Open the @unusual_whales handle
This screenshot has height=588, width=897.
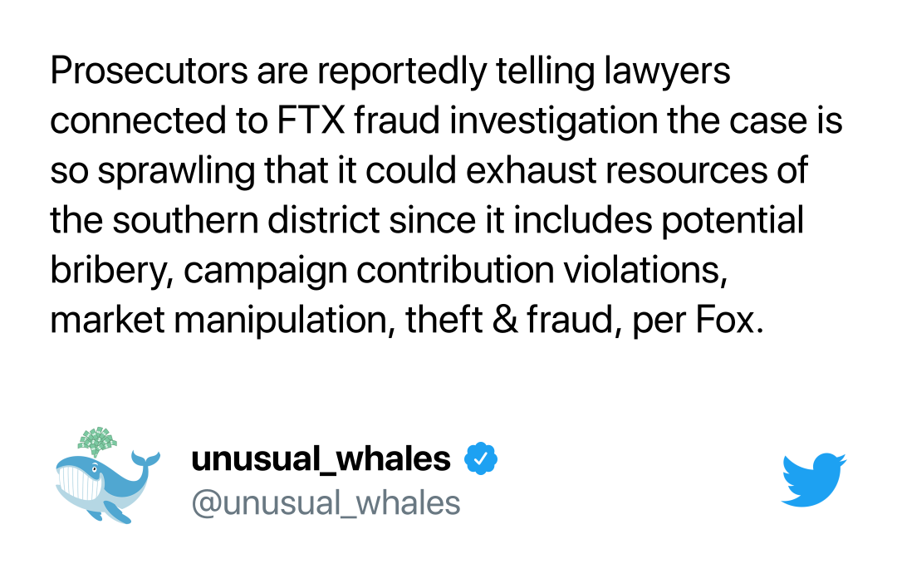pos(326,503)
